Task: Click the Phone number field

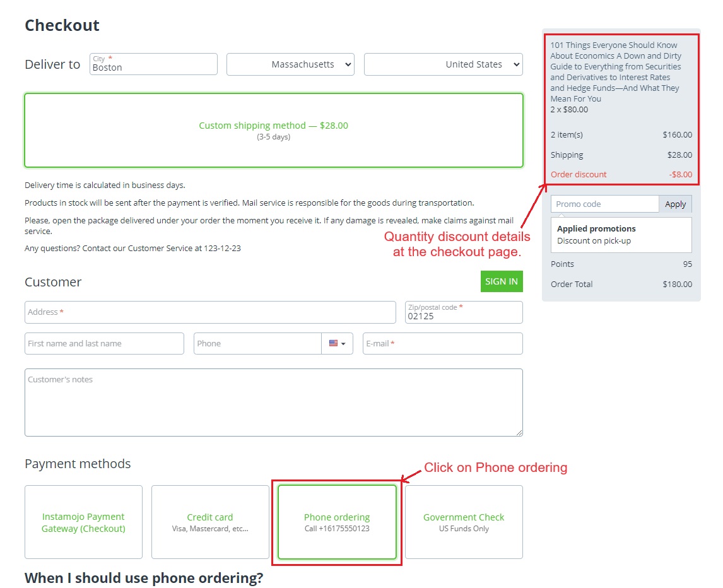Action: 258,344
